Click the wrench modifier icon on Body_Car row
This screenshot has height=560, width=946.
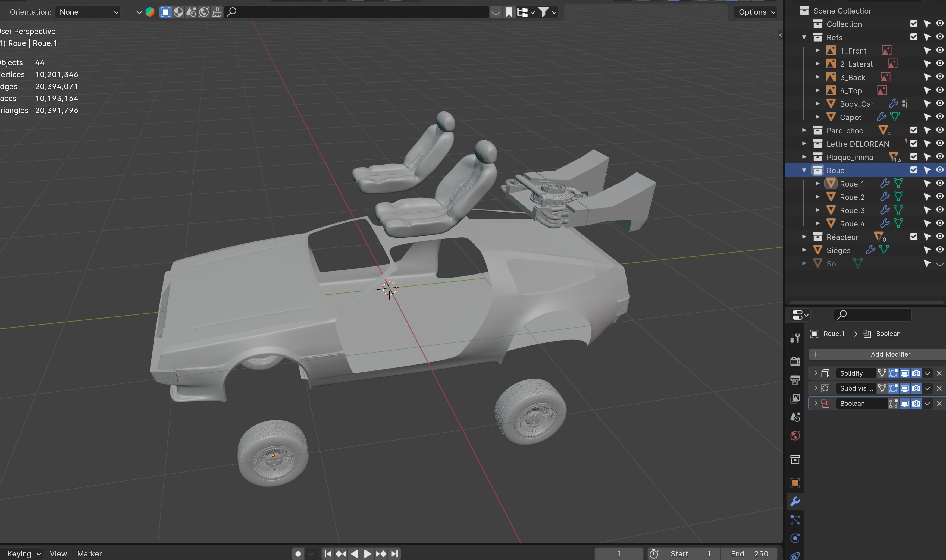tap(893, 103)
